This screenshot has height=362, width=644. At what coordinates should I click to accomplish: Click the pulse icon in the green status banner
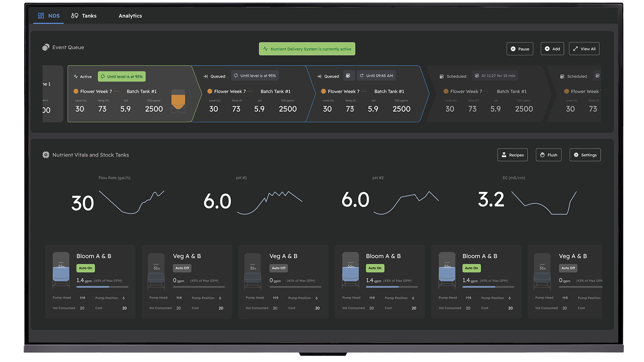[x=266, y=49]
